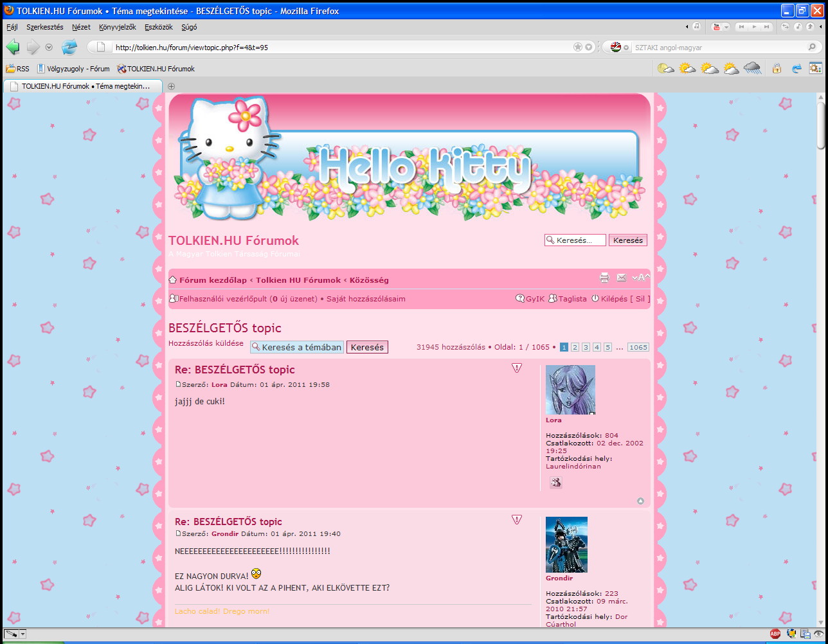This screenshot has width=828, height=644.
Task: Click the Adblock Plus ABP status icon
Action: (775, 634)
